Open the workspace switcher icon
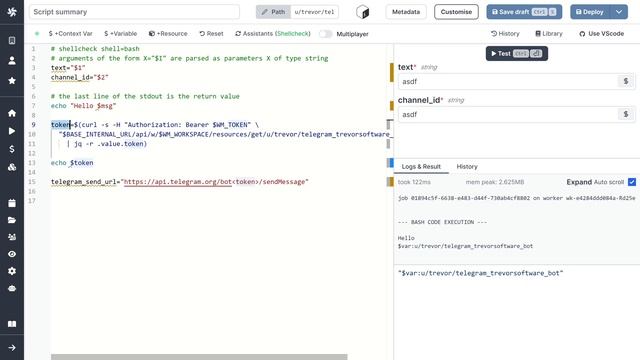Screen dimensions: 640x360 coord(12,40)
